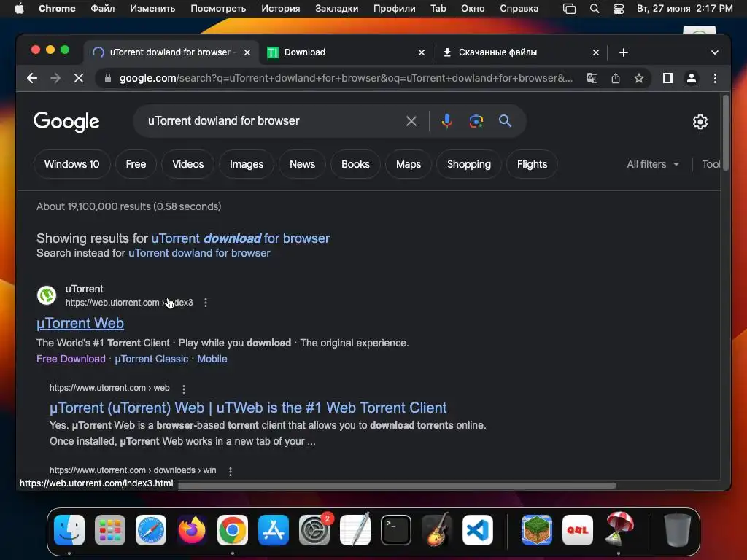747x560 pixels.
Task: Submit search with magnifier icon
Action: (505, 121)
